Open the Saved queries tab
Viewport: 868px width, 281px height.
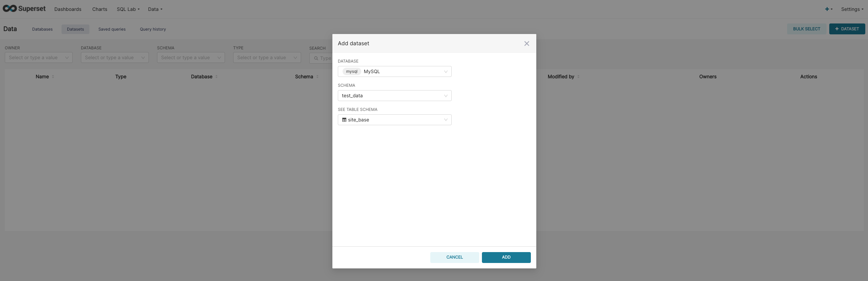pos(112,29)
